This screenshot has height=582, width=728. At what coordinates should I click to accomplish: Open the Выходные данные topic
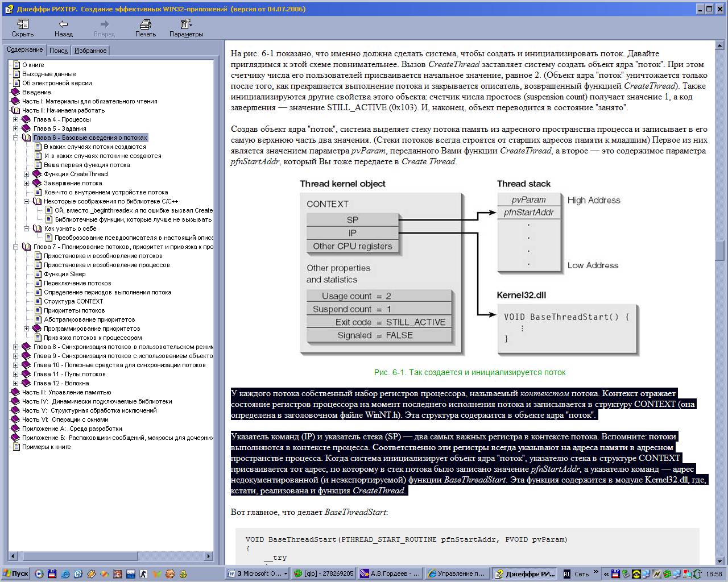49,74
